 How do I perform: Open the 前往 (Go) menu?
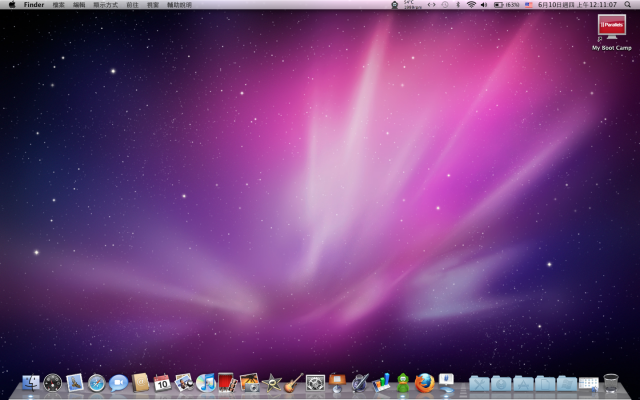[132, 5]
